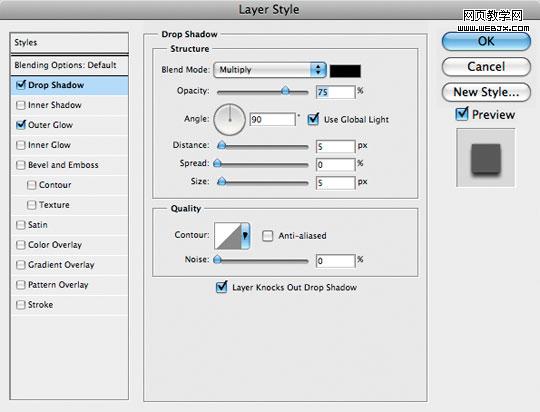This screenshot has height=412, width=540.
Task: Enable the Satin checkbox
Action: coord(21,225)
